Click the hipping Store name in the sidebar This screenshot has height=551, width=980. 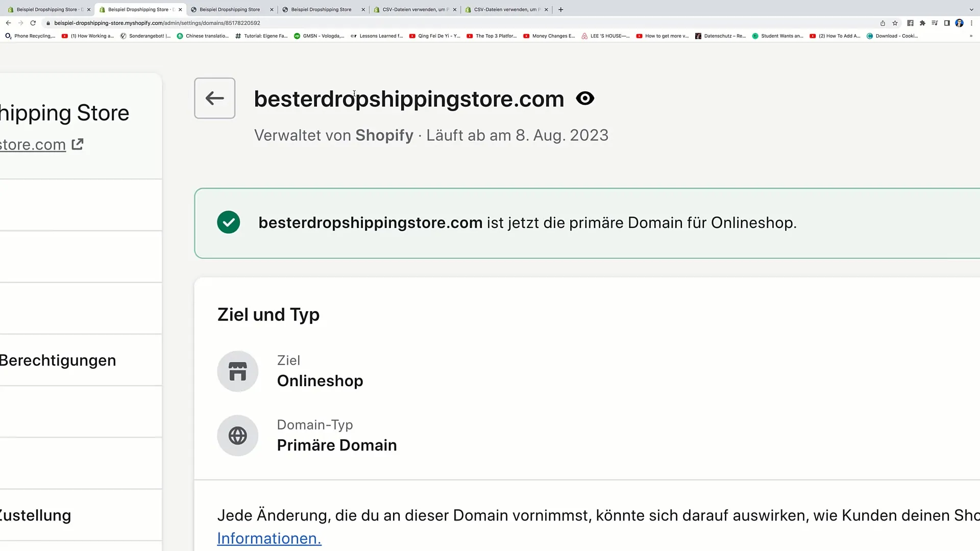(x=64, y=113)
